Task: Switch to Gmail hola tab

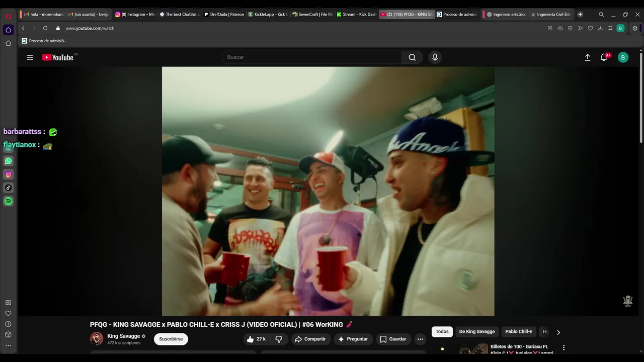Action: [44, 15]
